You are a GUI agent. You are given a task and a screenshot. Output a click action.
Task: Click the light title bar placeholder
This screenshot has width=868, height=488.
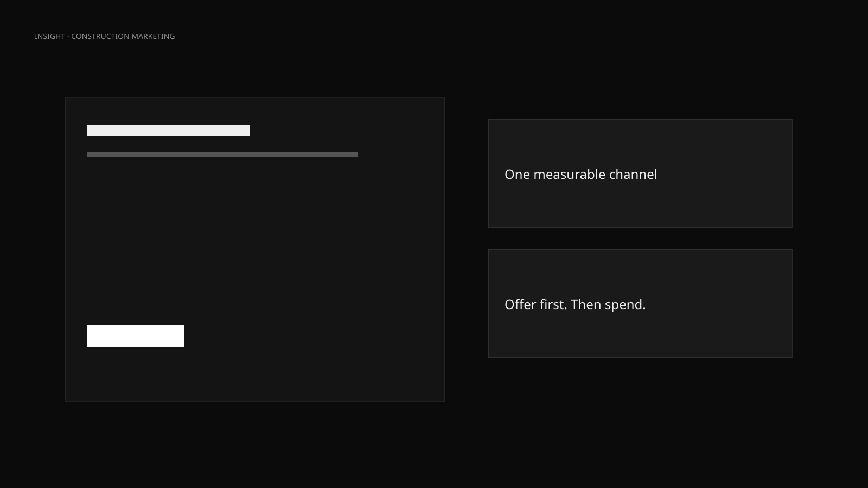pos(168,130)
